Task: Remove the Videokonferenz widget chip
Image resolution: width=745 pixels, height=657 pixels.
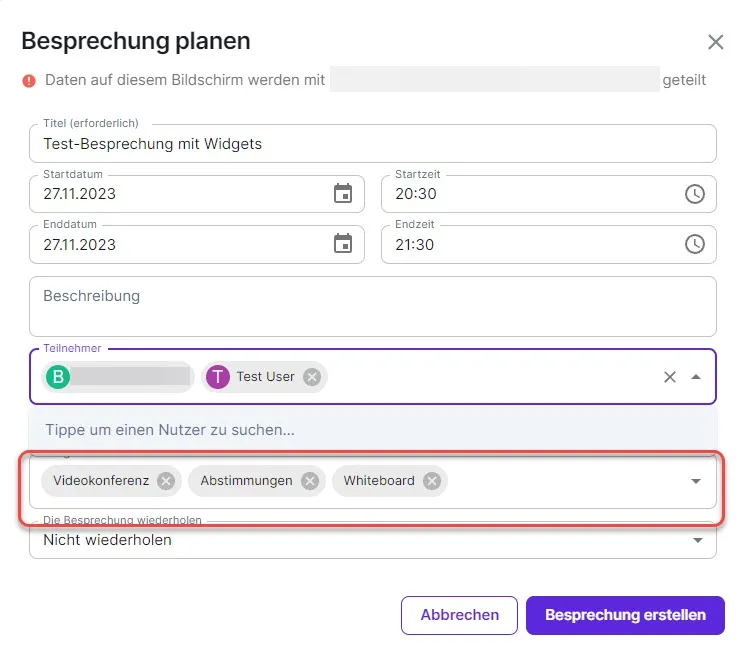Action: coord(166,481)
